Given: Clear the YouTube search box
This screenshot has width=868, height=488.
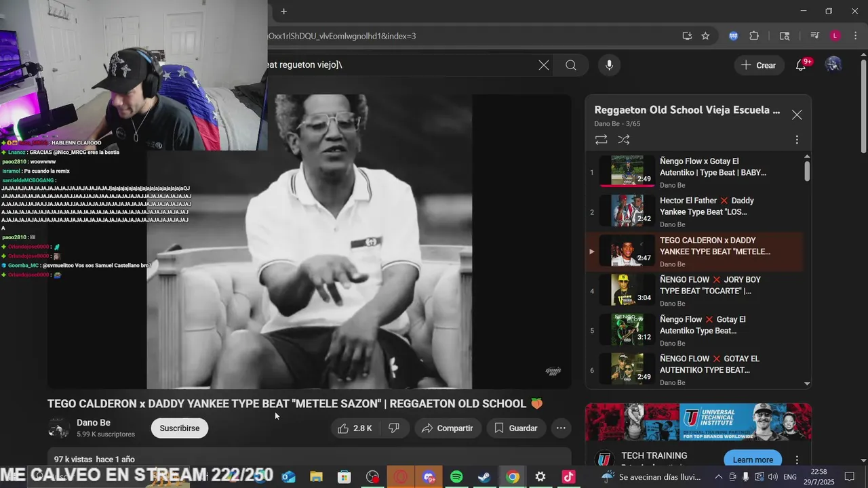Looking at the screenshot, I should [544, 65].
